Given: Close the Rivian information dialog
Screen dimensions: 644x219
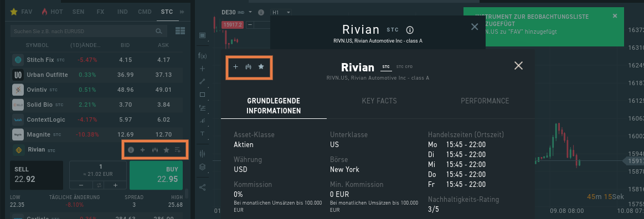Looking at the screenshot, I should click(x=519, y=66).
